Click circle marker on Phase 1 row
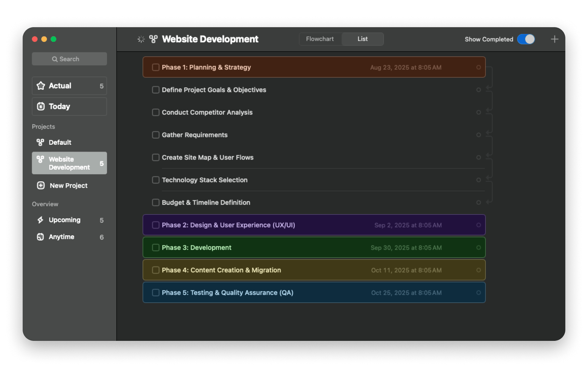Viewport: 588px width, 371px height. (x=479, y=67)
